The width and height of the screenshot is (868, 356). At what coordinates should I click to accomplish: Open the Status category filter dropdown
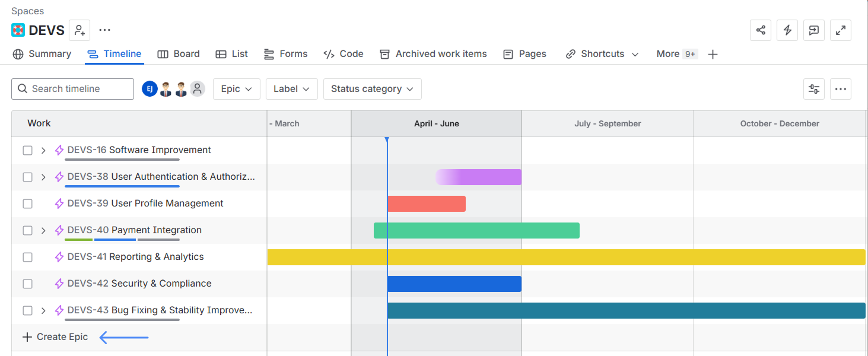(x=372, y=89)
